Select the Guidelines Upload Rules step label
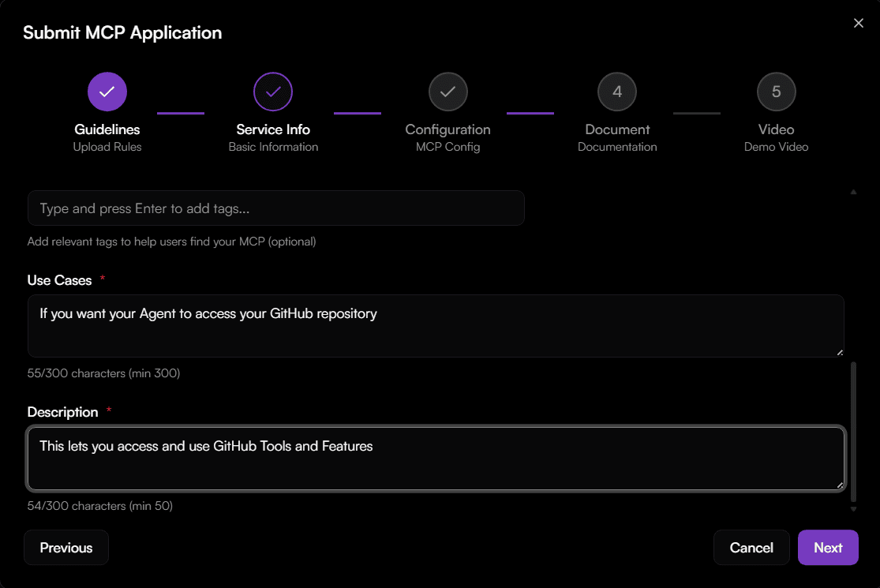The height and width of the screenshot is (588, 880). 107,137
